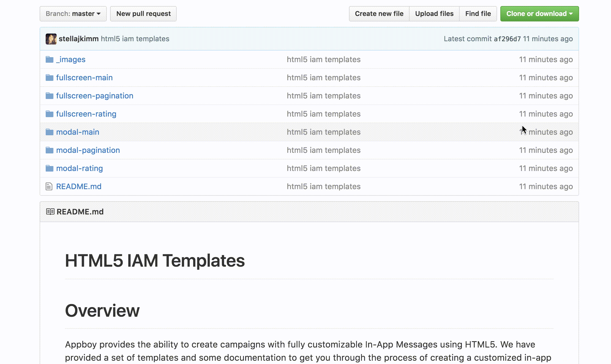Screen dimensions: 611x364
Task: Click the Upload files button
Action: [x=434, y=14]
